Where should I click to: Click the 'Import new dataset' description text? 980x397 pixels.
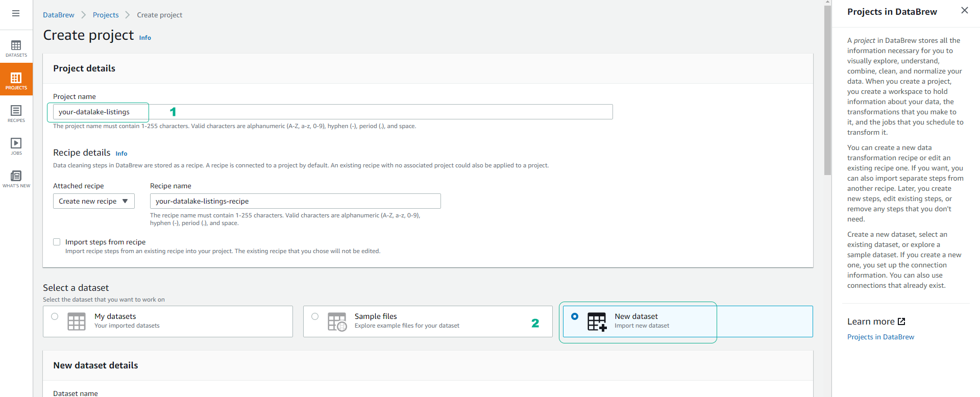click(x=642, y=326)
